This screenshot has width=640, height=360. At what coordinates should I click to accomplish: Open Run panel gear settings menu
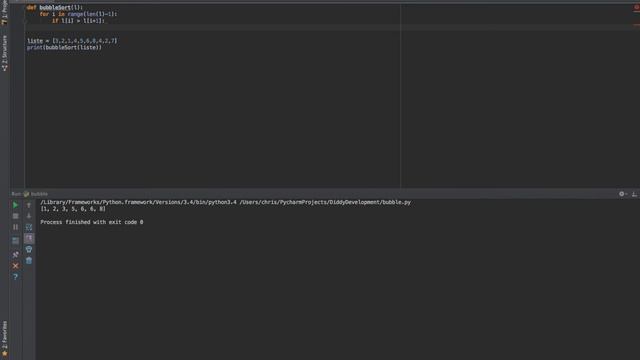pos(622,194)
